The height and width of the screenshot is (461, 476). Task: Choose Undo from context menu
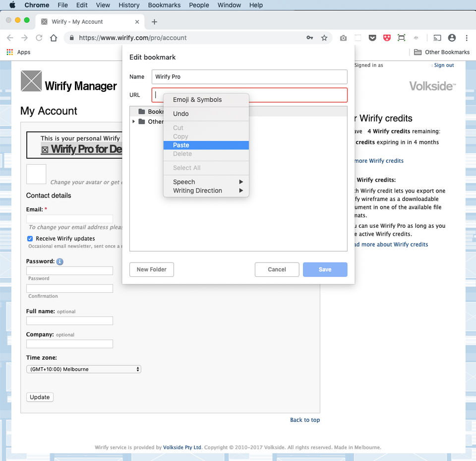tap(206, 114)
